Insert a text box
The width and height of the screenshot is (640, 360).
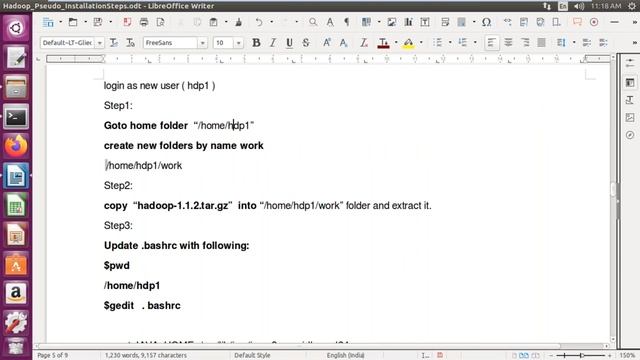pos(425,22)
